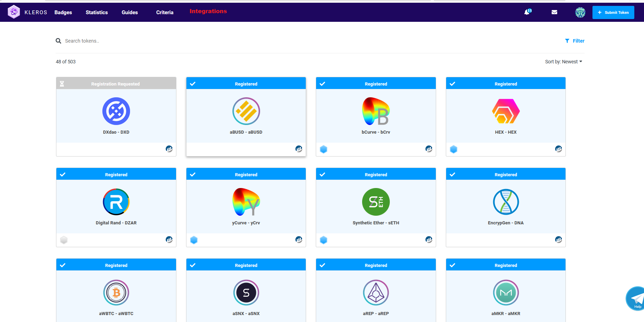Screen dimensions: 644x322
Task: Open the Statistics page
Action: 96,12
